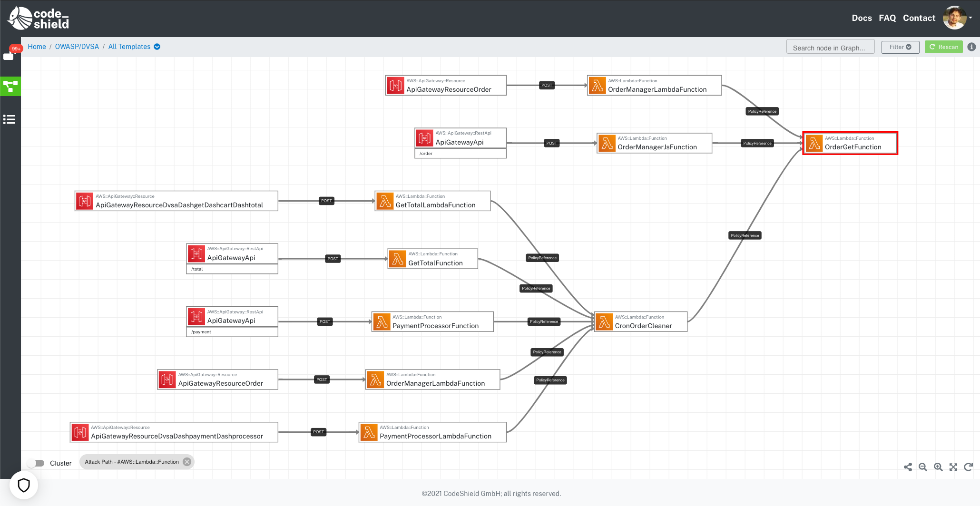Remove the Attack Path filter chip
This screenshot has width=980, height=506.
187,462
